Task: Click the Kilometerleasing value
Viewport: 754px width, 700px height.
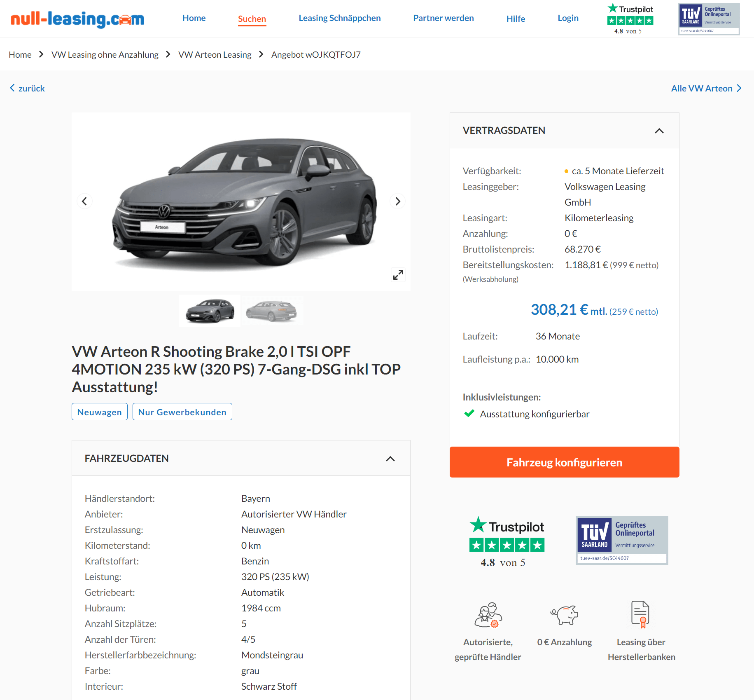Action: [x=599, y=218]
